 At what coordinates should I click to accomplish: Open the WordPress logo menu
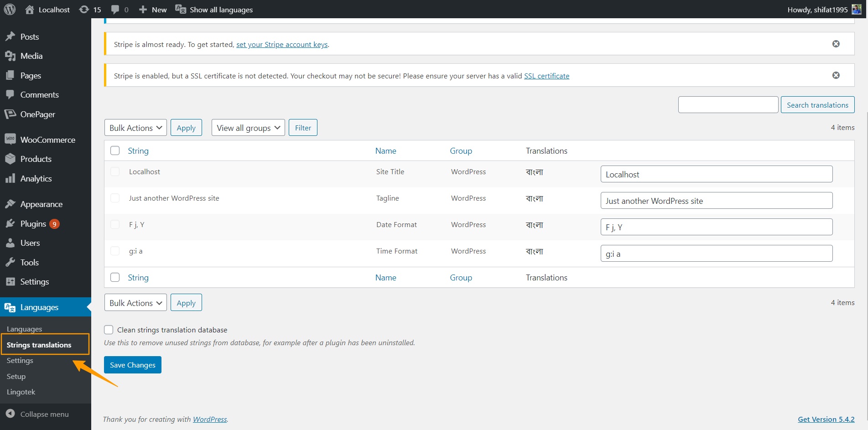(10, 10)
